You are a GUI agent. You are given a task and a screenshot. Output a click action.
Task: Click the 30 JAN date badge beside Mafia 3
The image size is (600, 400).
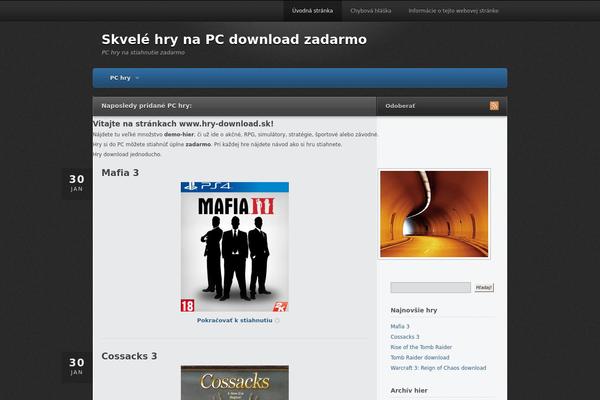coord(77,183)
